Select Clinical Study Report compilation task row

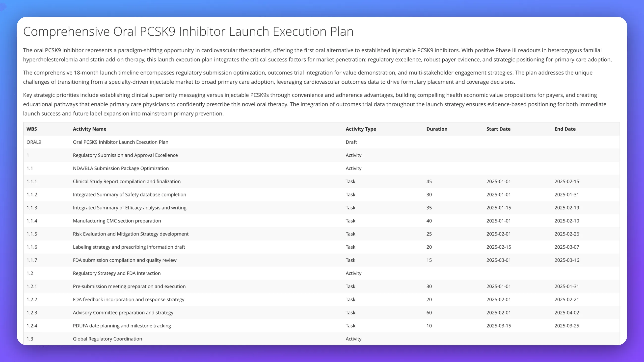[127, 181]
